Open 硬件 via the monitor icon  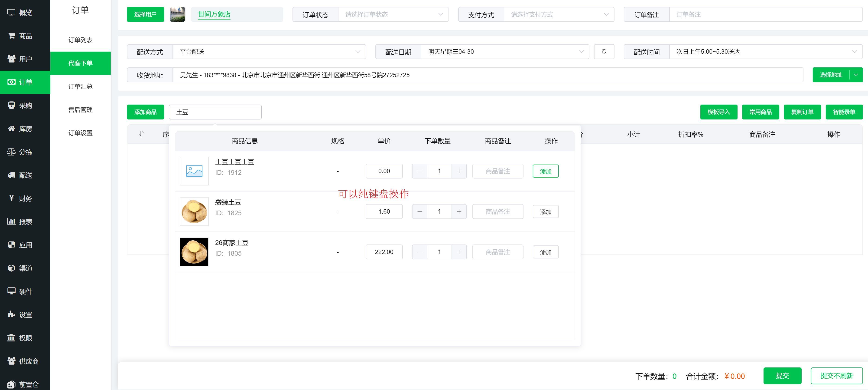coord(11,291)
